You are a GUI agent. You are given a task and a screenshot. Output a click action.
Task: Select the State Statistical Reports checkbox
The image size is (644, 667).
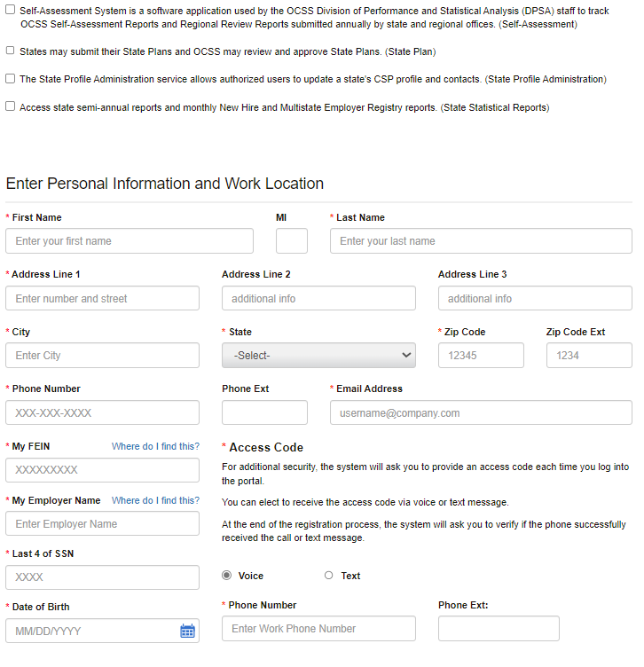[x=11, y=106]
